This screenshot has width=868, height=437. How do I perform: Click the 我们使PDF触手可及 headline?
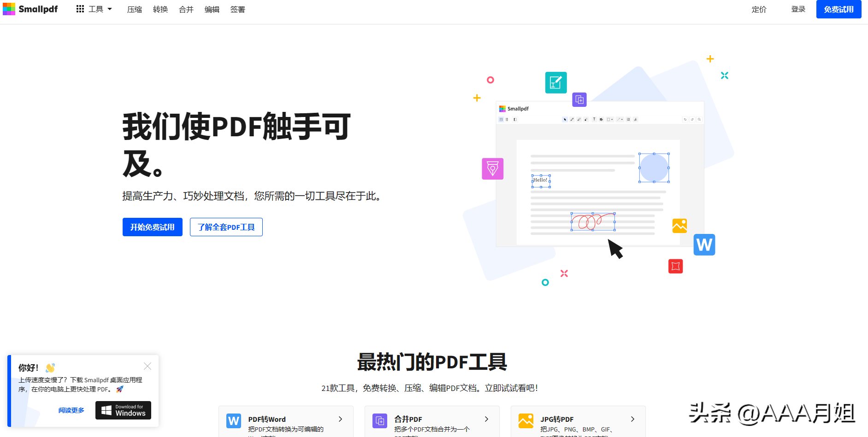click(x=236, y=144)
